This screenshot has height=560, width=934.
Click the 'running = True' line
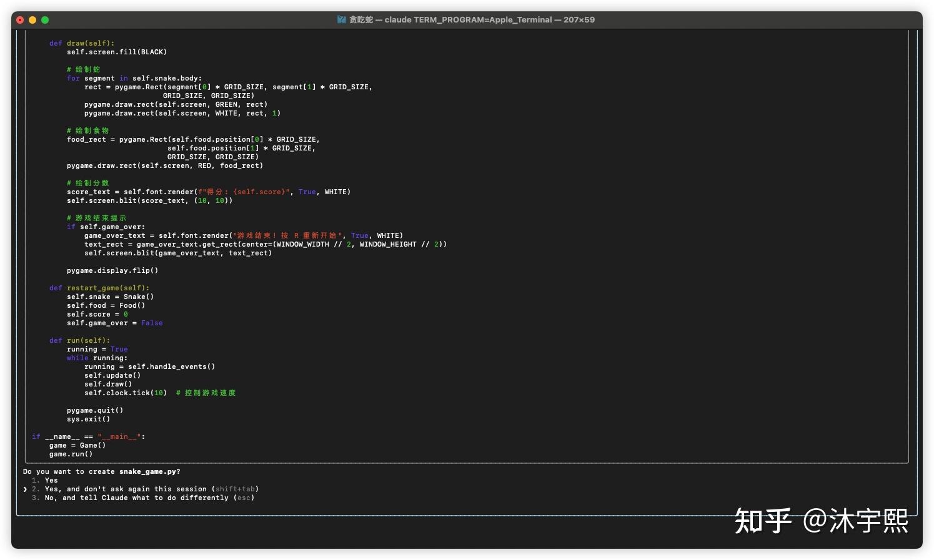coord(97,349)
